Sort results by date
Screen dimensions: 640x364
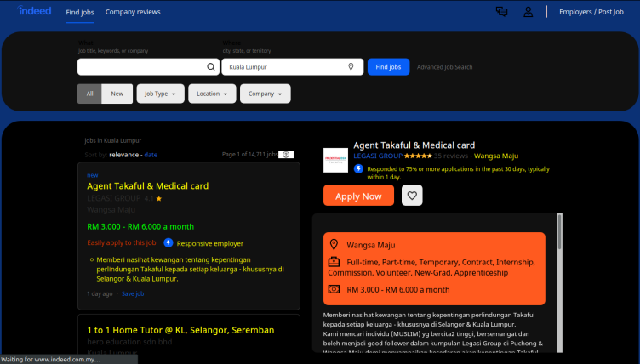click(x=151, y=155)
